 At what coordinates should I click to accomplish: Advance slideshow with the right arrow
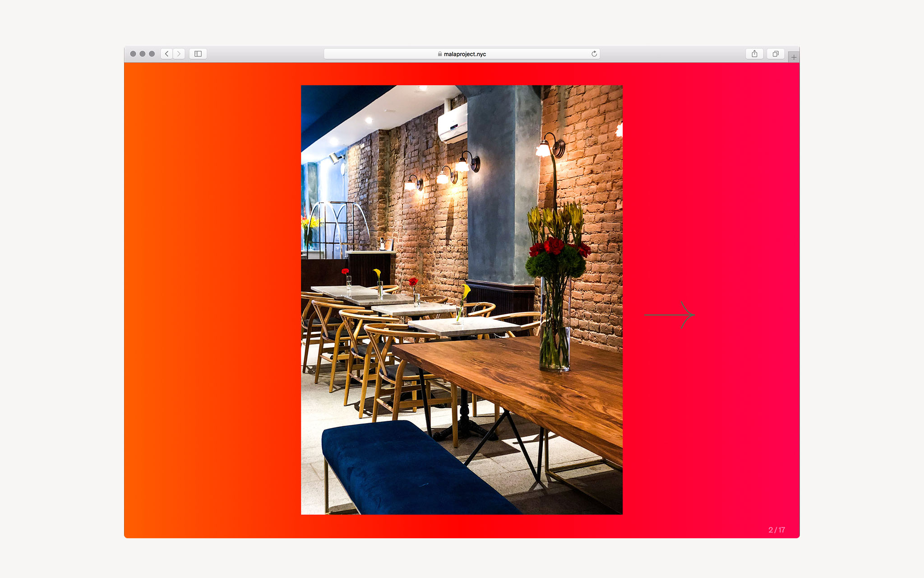click(670, 315)
